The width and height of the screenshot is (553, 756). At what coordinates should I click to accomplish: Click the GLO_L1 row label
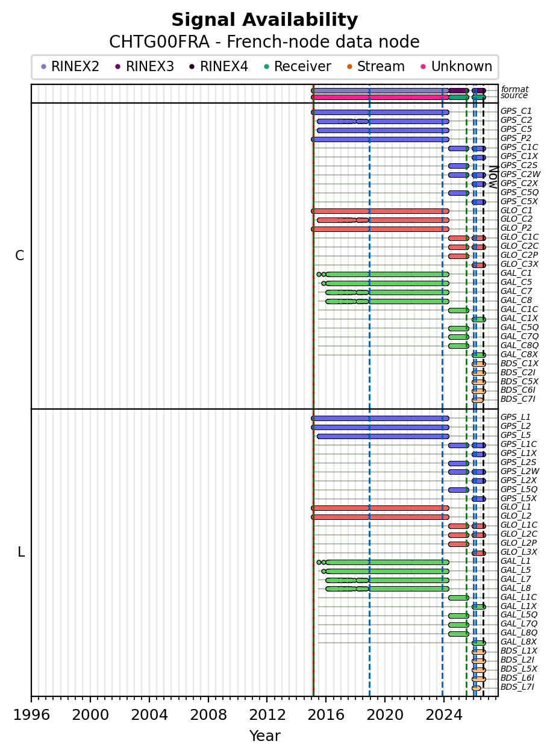[516, 507]
